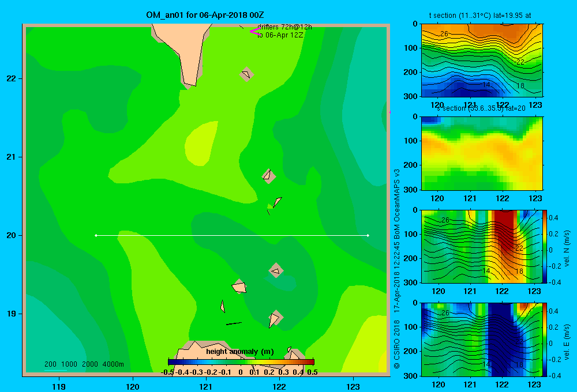Click longitude label 121 on main map axis
This screenshot has width=577, height=392.
206,386
